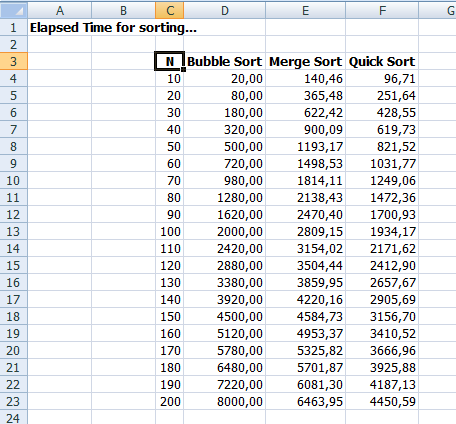
Task: Select column C header
Action: pos(169,10)
